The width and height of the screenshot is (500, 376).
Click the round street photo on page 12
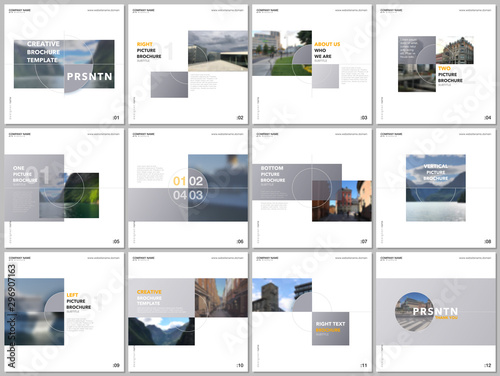[x=414, y=311]
